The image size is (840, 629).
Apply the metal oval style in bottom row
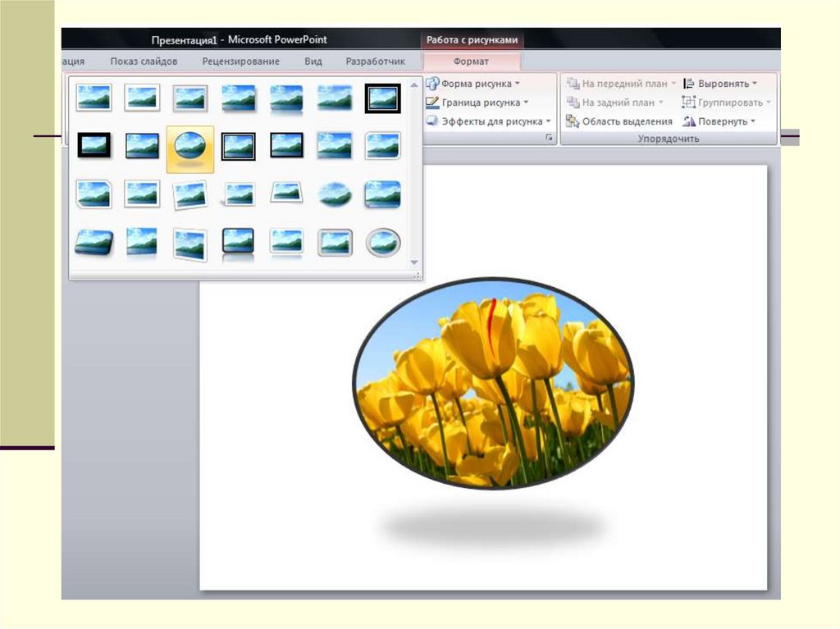coord(382,243)
